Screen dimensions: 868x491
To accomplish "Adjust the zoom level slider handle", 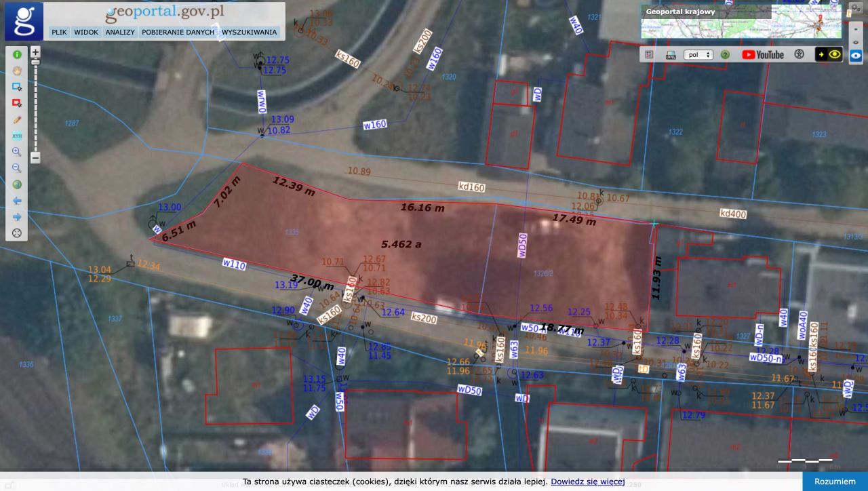I will 35,62.
